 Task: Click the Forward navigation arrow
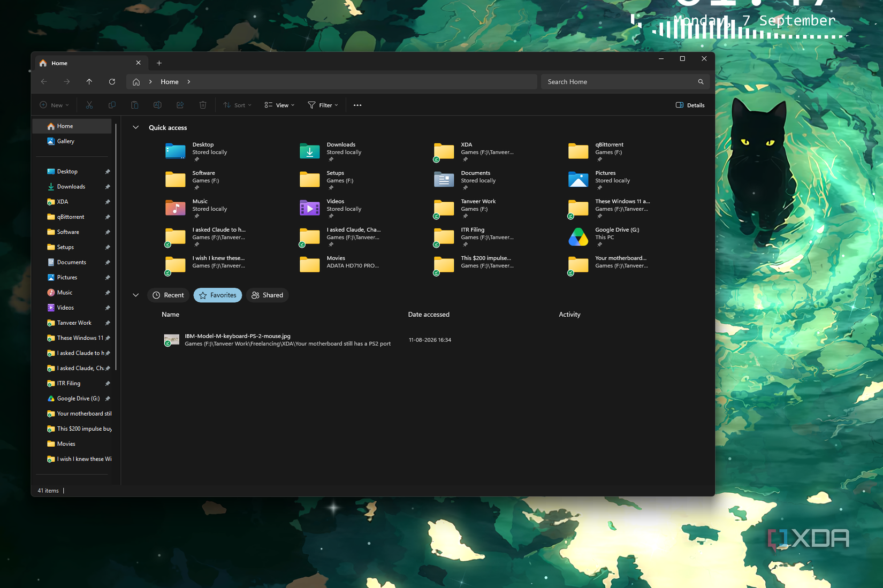click(x=66, y=82)
